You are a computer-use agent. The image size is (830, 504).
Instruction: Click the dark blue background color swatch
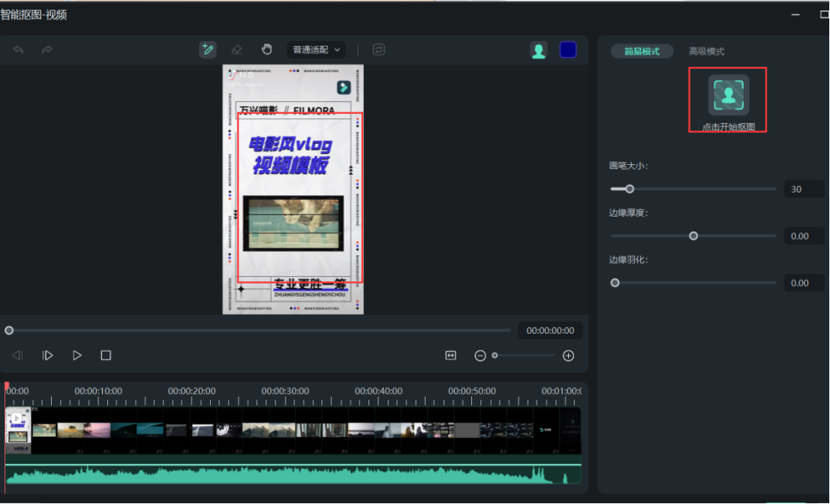568,49
